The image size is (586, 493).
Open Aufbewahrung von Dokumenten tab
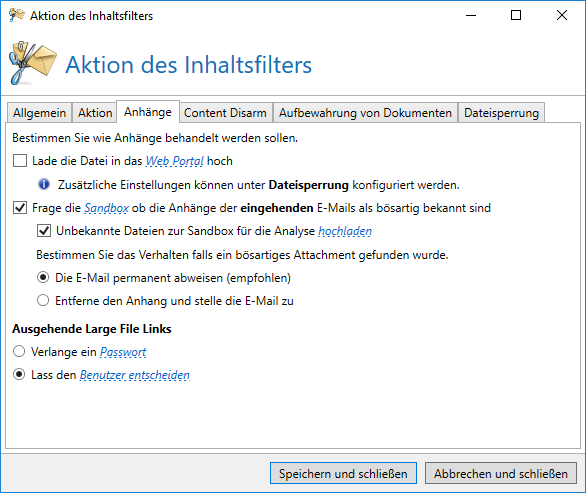click(x=365, y=113)
